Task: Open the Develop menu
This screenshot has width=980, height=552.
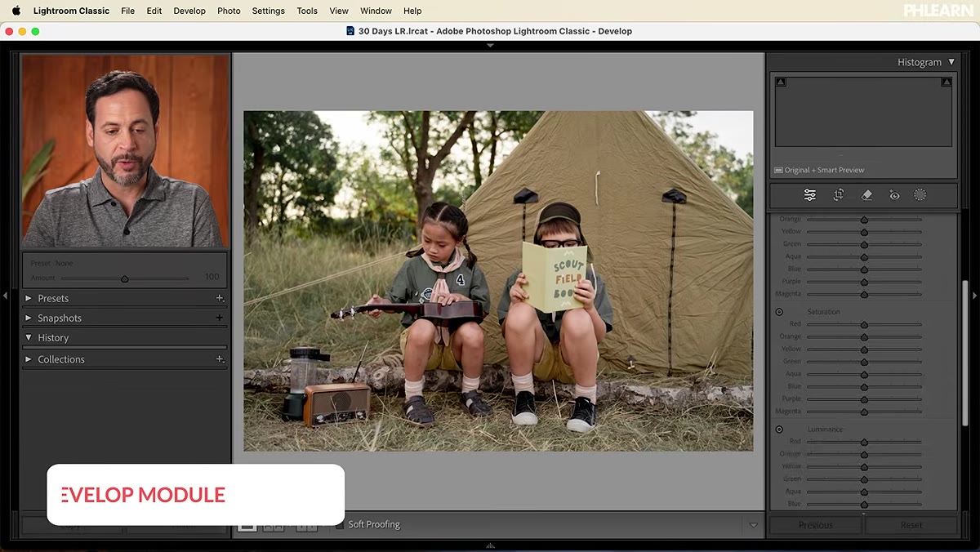Action: click(x=189, y=11)
